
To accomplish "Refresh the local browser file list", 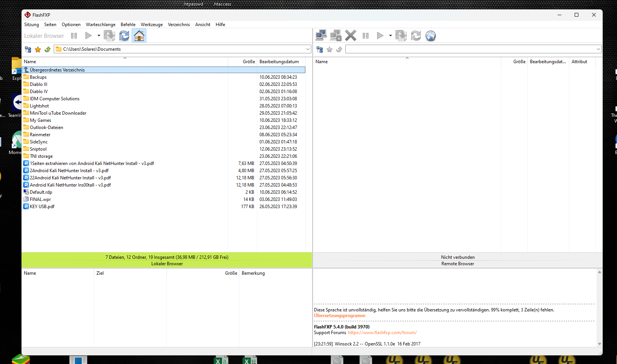I will pos(124,36).
